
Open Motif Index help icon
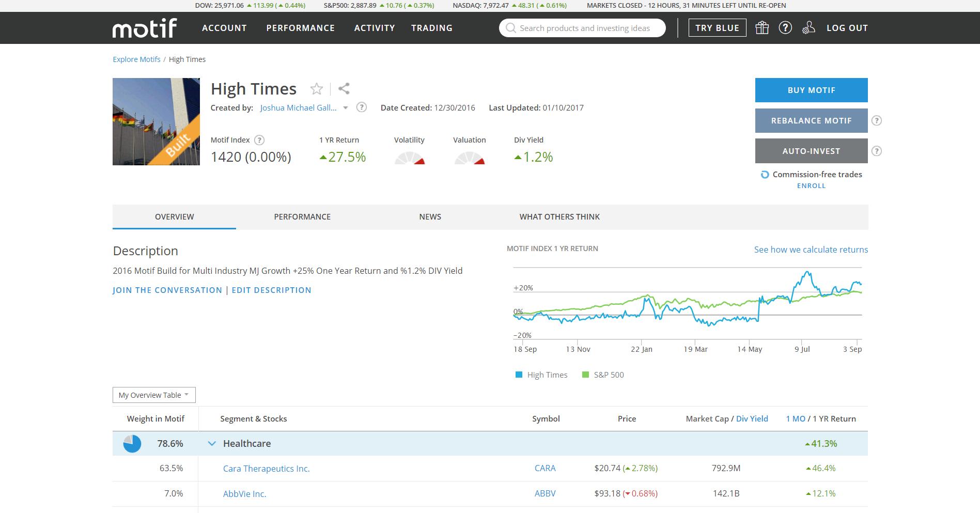tap(259, 140)
